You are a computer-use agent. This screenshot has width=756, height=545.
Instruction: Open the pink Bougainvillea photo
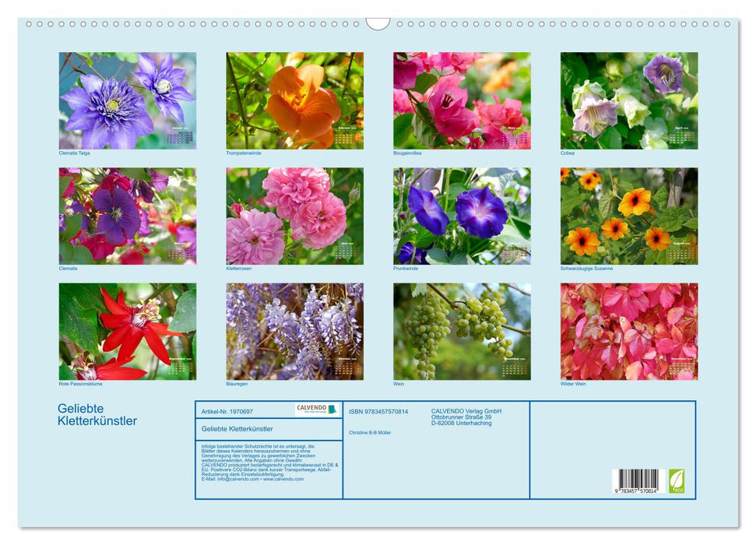tap(462, 100)
